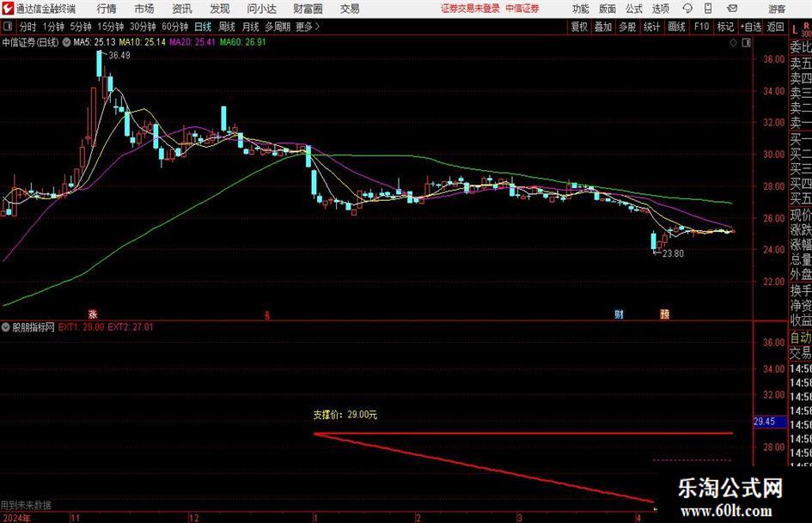Open the 功能 menu

coord(581,9)
